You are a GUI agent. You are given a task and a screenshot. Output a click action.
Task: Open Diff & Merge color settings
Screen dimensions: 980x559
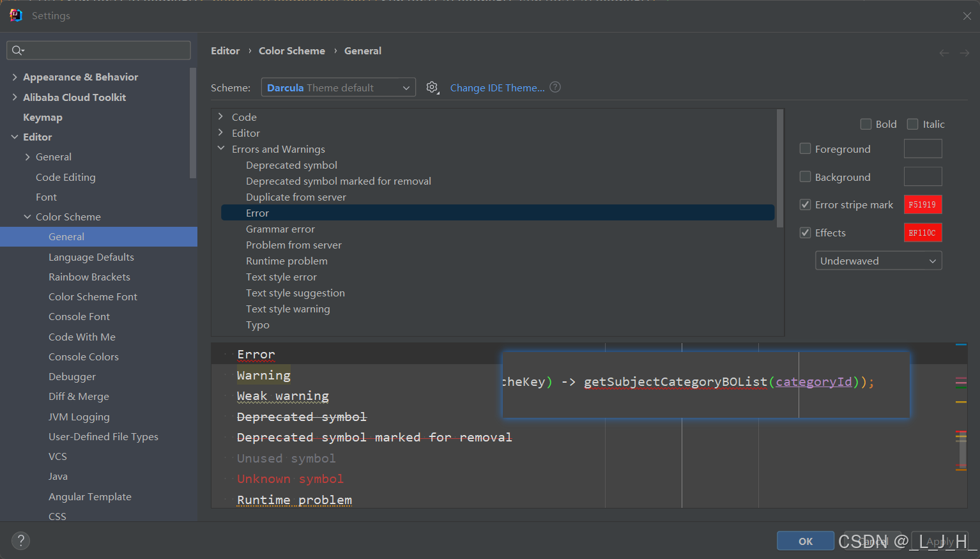click(79, 396)
